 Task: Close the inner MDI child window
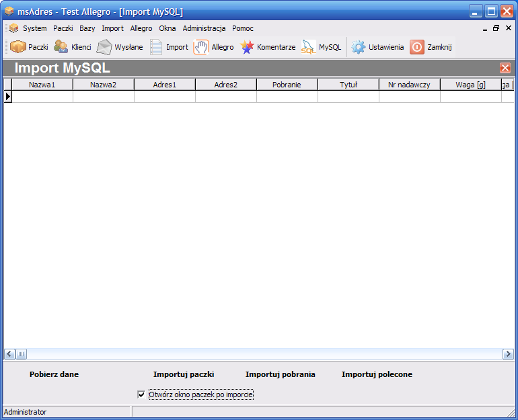tap(509, 28)
